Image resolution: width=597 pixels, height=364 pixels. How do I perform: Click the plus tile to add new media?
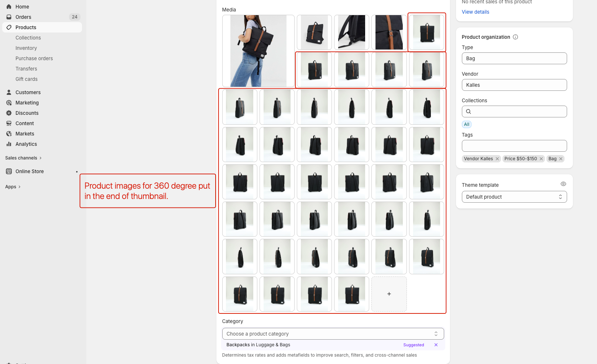[x=389, y=294]
